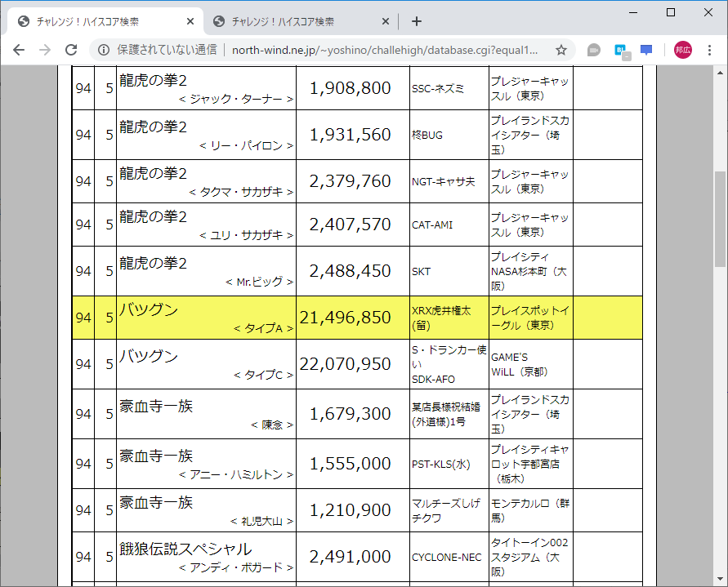Select score 2,491,000
The height and width of the screenshot is (587, 728).
pyautogui.click(x=350, y=556)
